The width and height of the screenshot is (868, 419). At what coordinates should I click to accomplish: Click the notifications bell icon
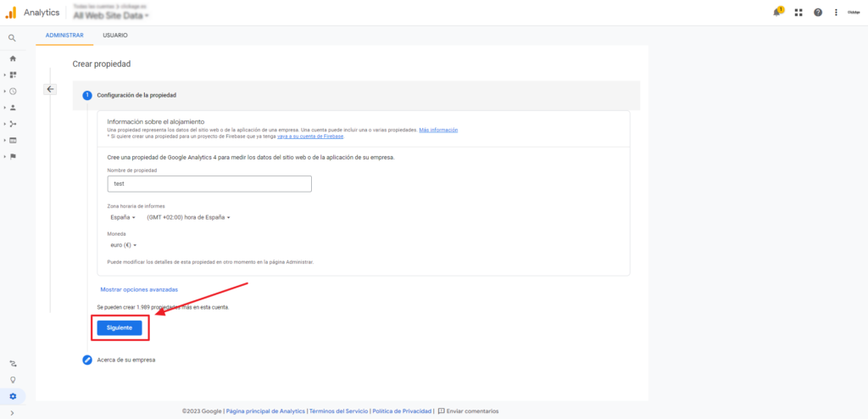[778, 12]
